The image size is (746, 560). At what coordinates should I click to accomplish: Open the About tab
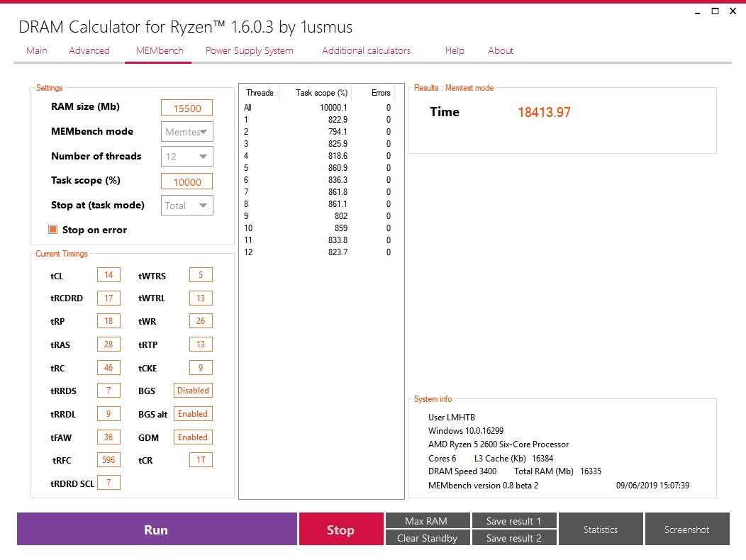tap(501, 50)
